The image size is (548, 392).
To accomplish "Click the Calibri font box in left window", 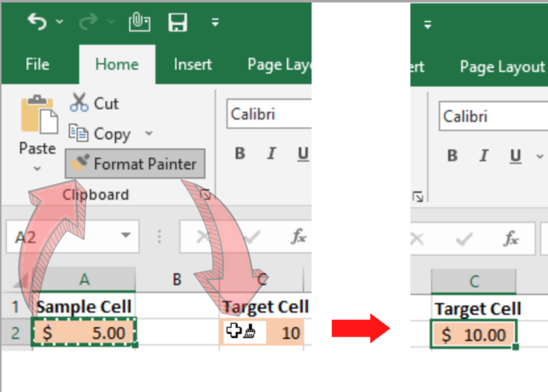I will (x=269, y=114).
